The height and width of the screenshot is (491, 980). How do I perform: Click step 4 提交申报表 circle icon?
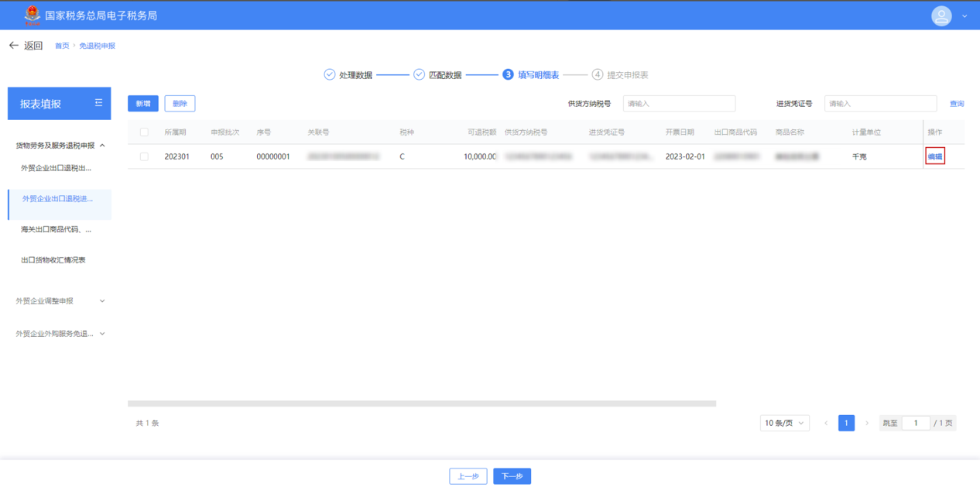[x=597, y=74]
